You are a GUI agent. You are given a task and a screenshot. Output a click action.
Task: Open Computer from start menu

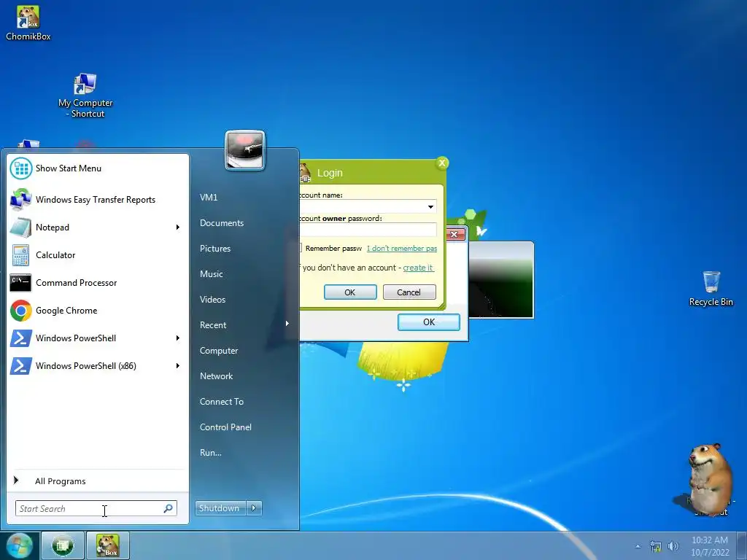[x=219, y=351]
